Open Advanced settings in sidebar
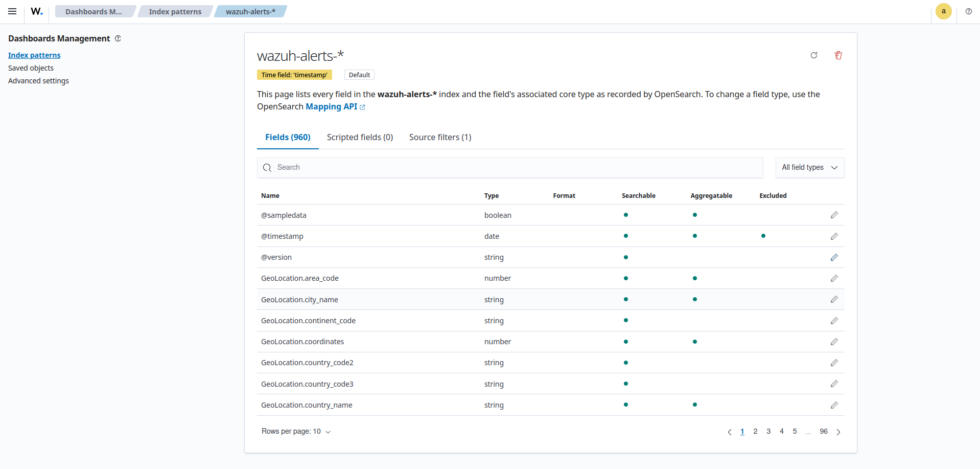This screenshot has height=469, width=980. pos(38,81)
